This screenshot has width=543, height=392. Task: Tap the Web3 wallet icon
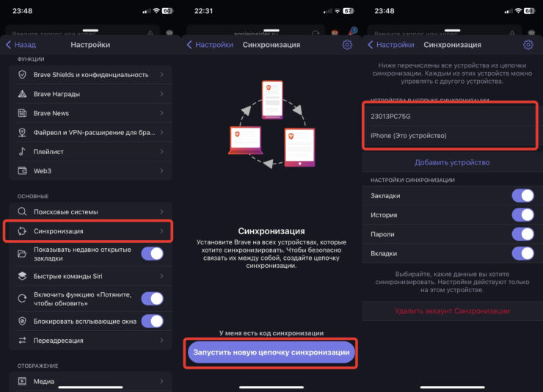pyautogui.click(x=22, y=171)
